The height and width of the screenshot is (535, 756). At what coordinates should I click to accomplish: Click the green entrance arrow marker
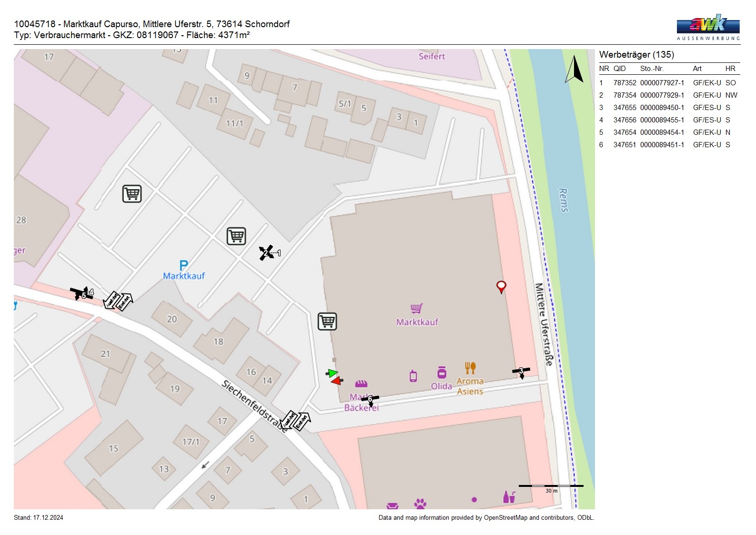pos(333,373)
